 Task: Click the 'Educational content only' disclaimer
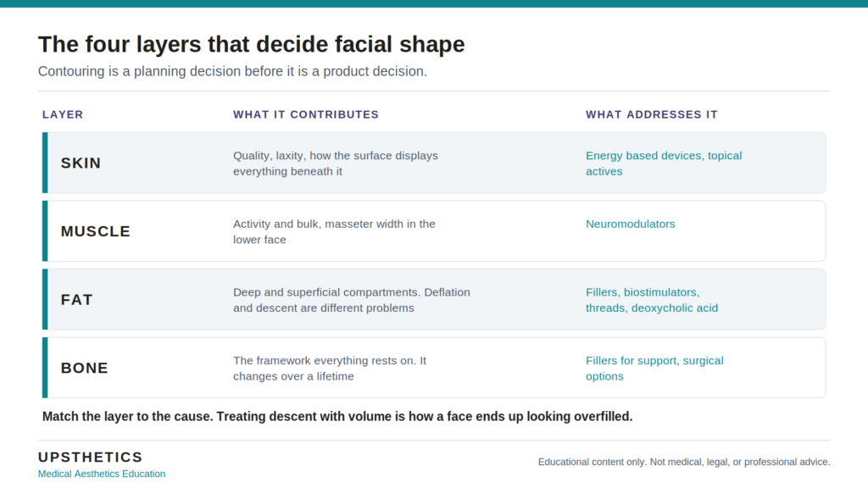(684, 462)
